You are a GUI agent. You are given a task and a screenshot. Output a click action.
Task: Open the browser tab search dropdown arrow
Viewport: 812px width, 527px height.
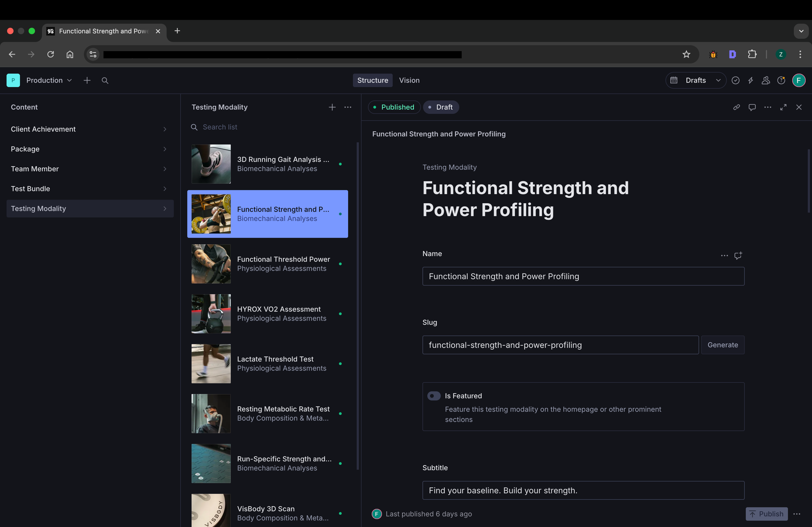pyautogui.click(x=801, y=31)
